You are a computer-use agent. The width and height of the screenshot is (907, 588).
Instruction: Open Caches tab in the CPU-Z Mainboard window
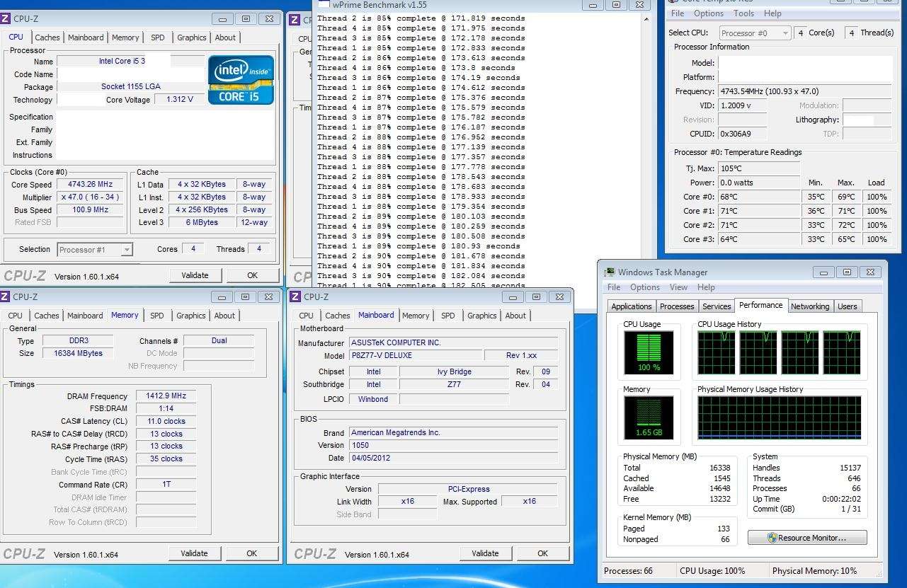(338, 316)
